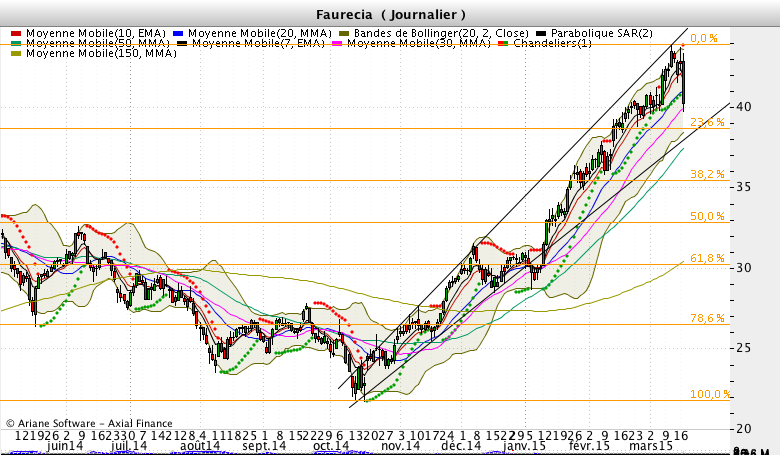The width and height of the screenshot is (780, 455).
Task: Click the 78,6 % Fibonacci level label
Action: coord(707,318)
